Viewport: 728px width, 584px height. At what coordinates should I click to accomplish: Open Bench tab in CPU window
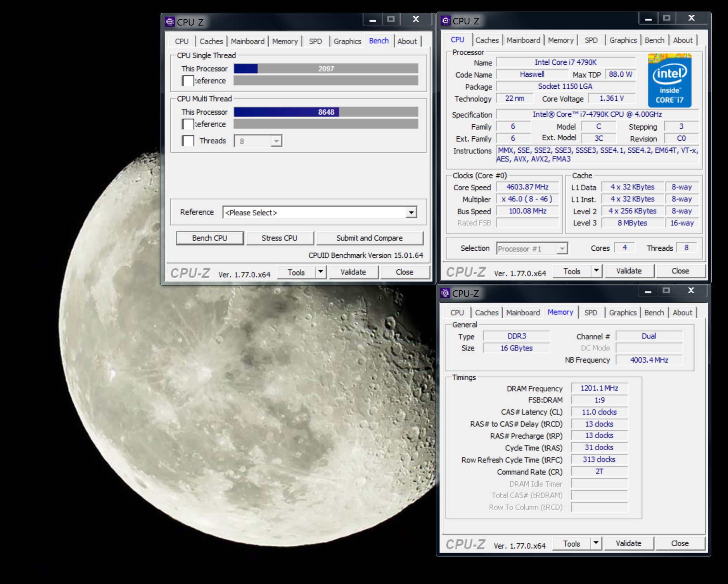point(655,40)
